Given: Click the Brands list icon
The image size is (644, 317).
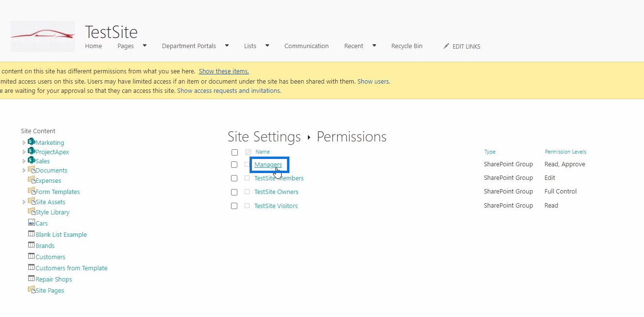Looking at the screenshot, I should pyautogui.click(x=32, y=245).
